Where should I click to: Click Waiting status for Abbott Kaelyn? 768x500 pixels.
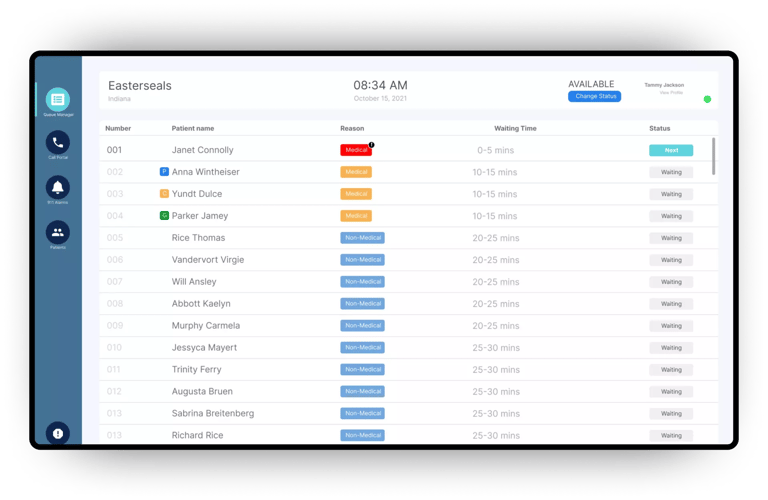click(x=671, y=304)
